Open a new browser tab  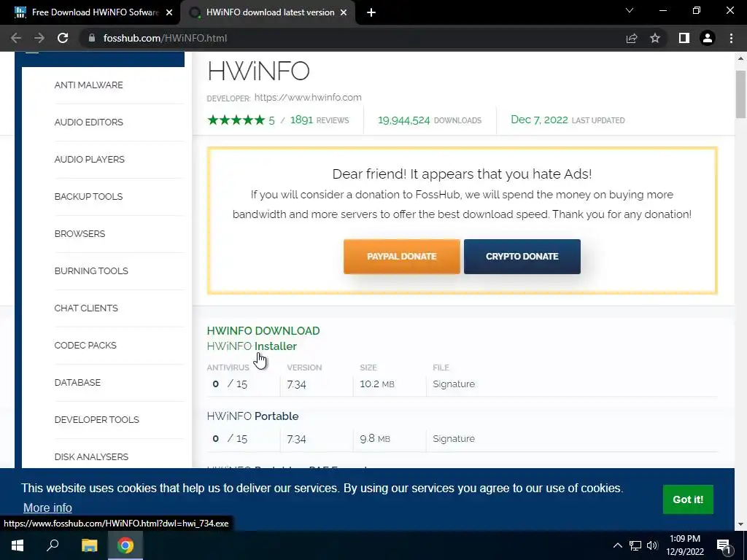click(371, 13)
